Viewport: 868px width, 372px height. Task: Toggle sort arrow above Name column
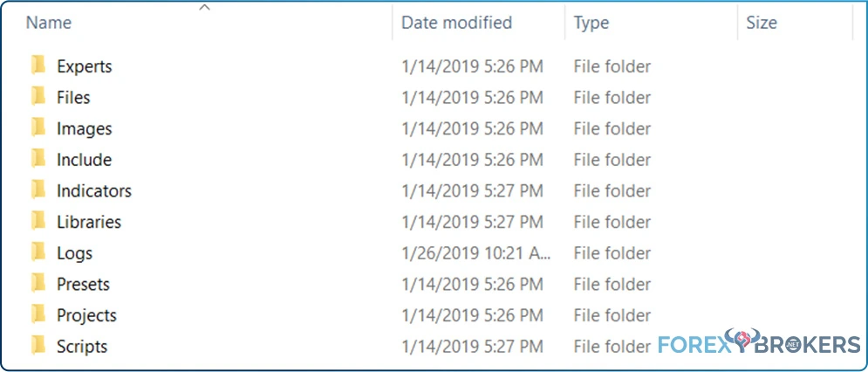coord(205,7)
